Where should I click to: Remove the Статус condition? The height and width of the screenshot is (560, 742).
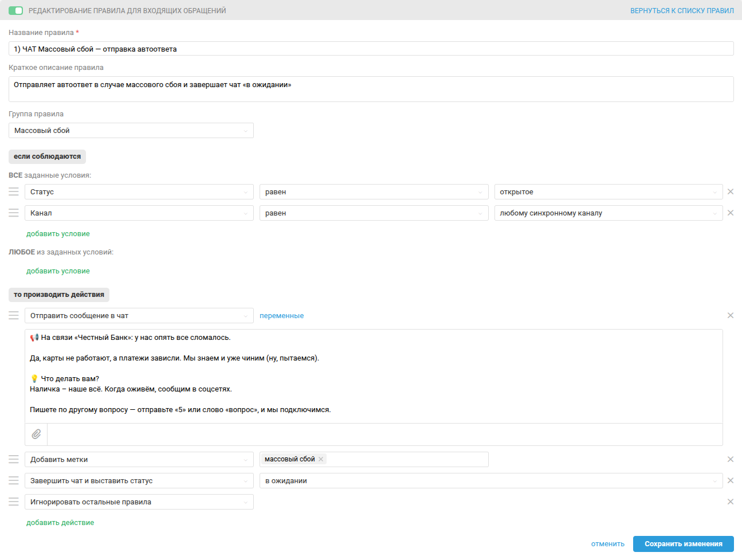tap(731, 191)
